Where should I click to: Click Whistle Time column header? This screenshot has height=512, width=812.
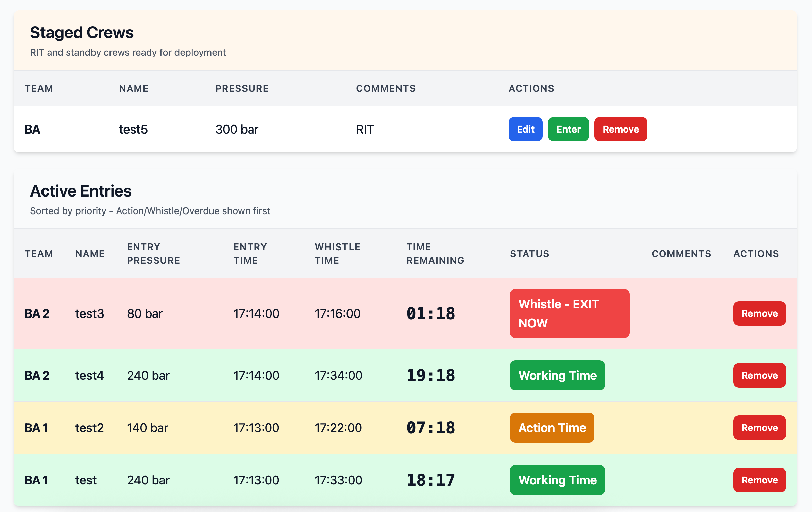[337, 254]
